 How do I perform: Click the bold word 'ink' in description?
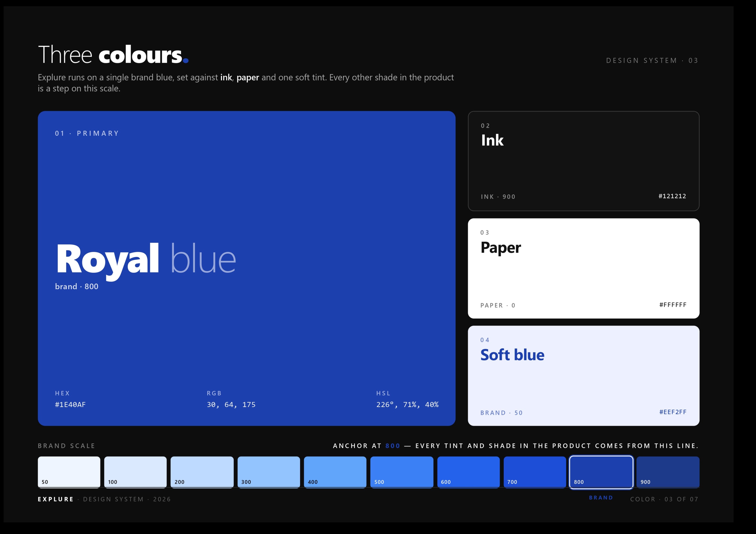[226, 77]
